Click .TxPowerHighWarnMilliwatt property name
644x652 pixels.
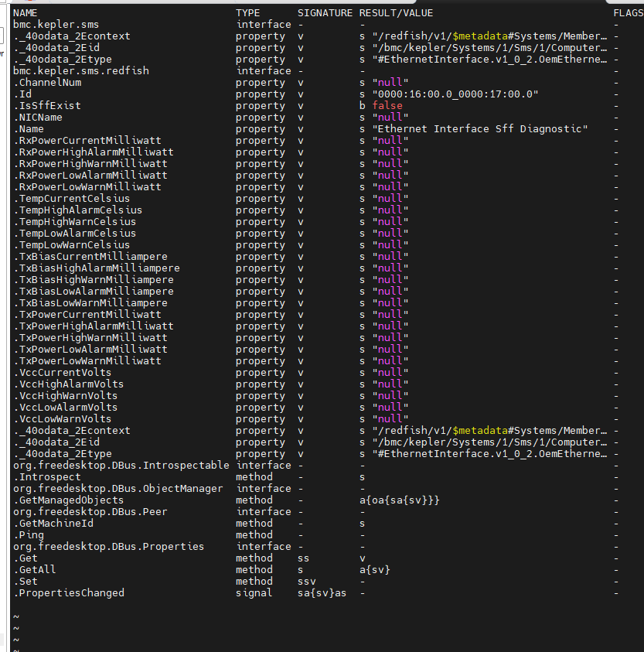pos(90,338)
